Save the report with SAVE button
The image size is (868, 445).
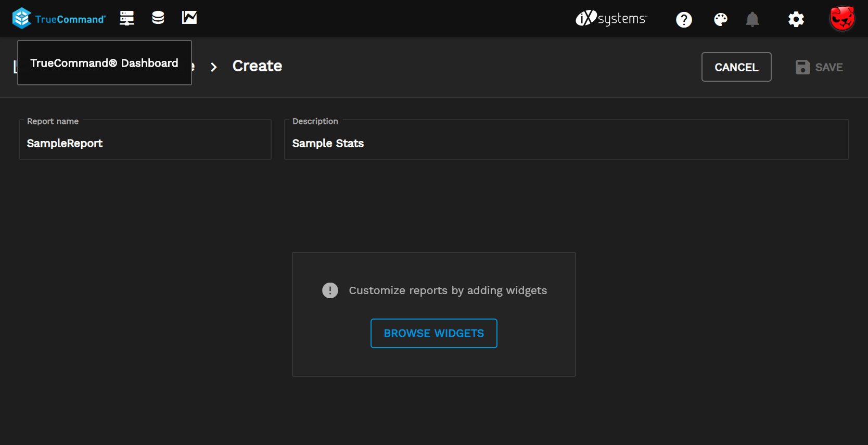(819, 67)
